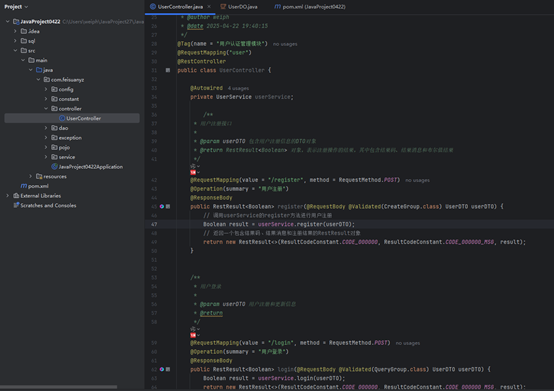Viewport: 554px width, 391px height.
Task: Click the red inlay icon above register mapping
Action: point(193,172)
